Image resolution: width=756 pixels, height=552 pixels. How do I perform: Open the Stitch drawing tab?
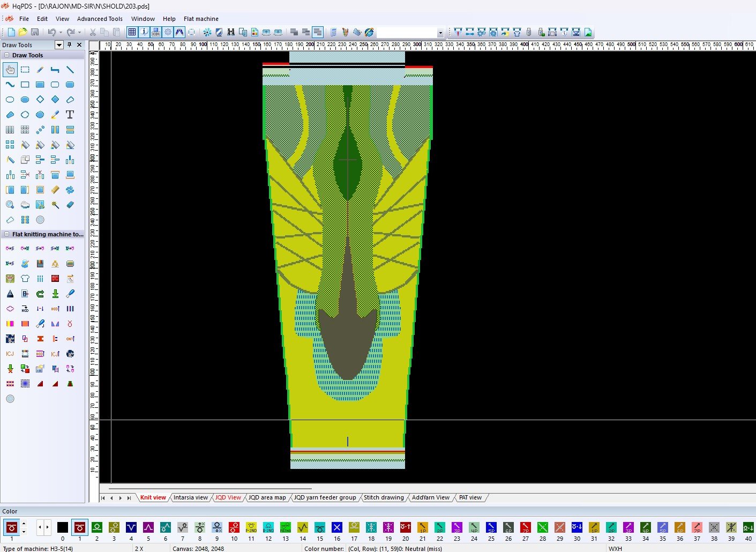pos(384,498)
